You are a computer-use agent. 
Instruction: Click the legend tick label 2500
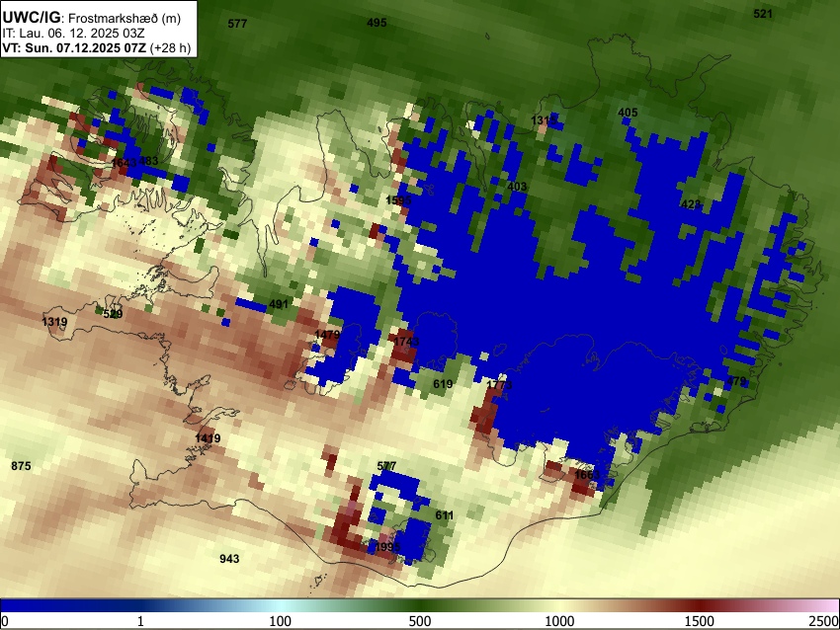(824, 621)
